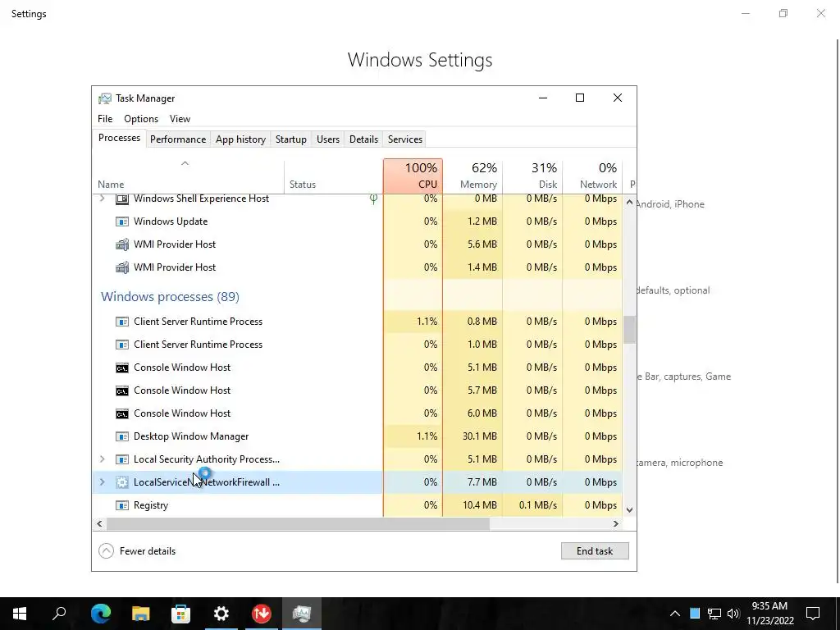Screen dimensions: 840x630
Task: Click icon of the WMI Provider Host using 5.6 MB
Action: pyautogui.click(x=122, y=244)
